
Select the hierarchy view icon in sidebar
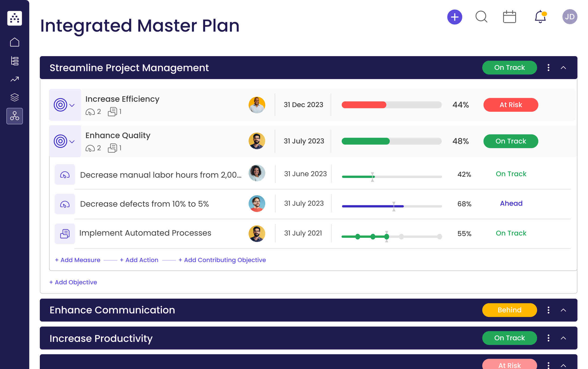coord(15,61)
